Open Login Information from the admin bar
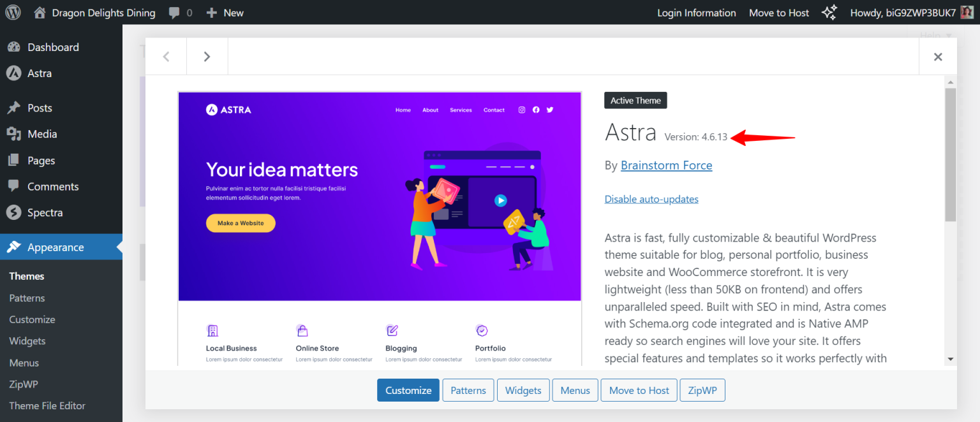Viewport: 980px width, 422px height. click(696, 12)
